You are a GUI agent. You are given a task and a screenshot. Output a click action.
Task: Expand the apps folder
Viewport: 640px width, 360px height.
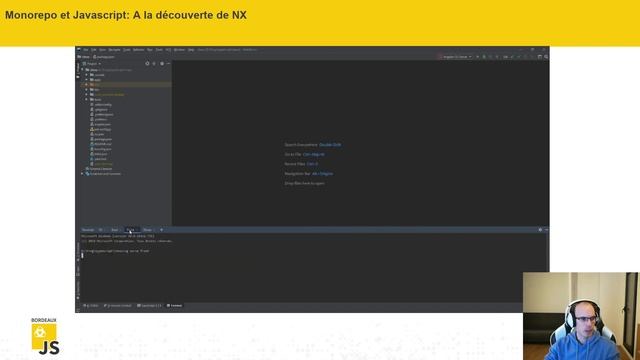point(87,80)
